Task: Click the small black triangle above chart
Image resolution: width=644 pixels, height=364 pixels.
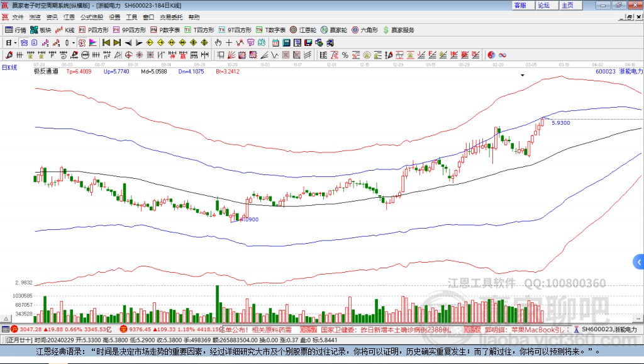Action: 523,75
